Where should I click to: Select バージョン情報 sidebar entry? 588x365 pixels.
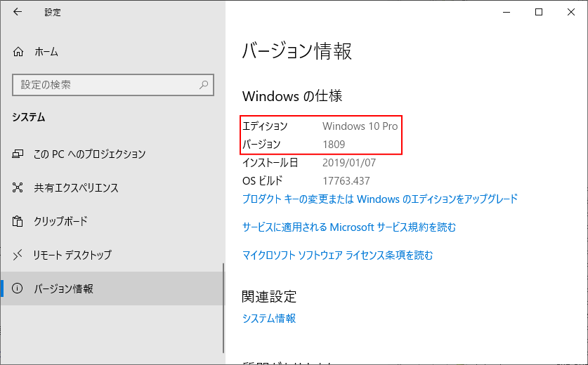tap(112, 288)
